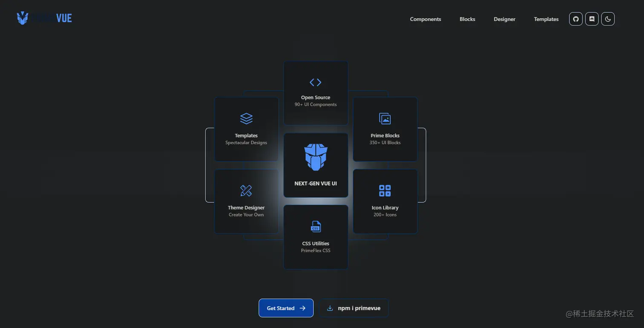Copy the npm i primevue command
Image resolution: width=644 pixels, height=328 pixels.
tap(354, 308)
